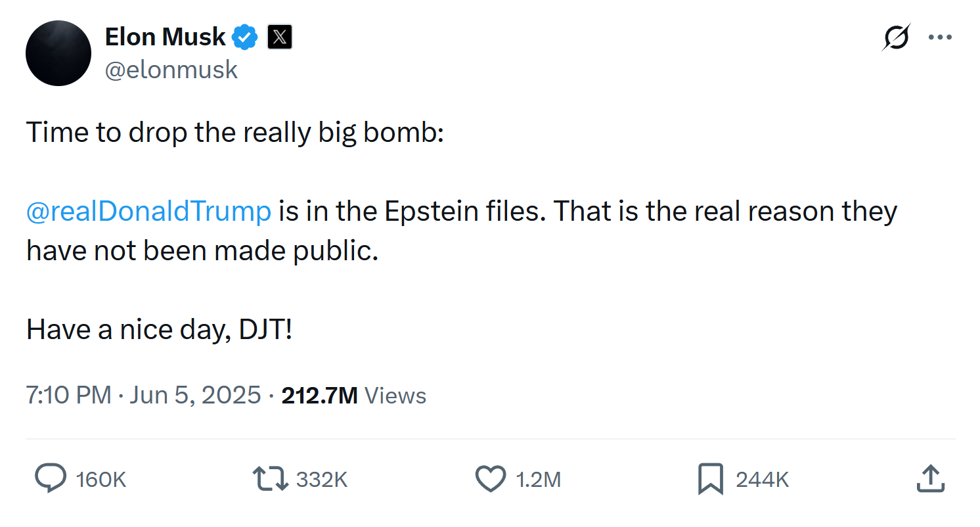The height and width of the screenshot is (527, 980).
Task: Select the tweet text body
Action: (460, 230)
